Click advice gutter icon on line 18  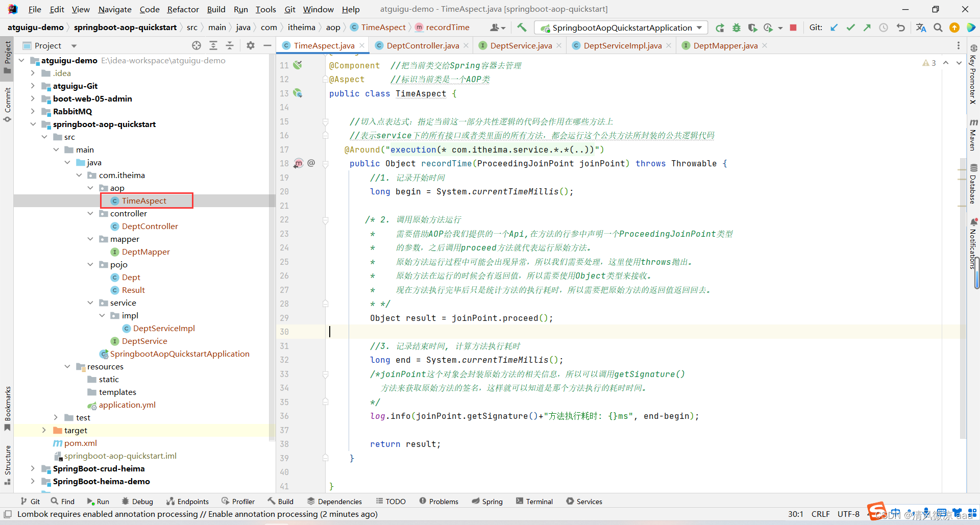point(299,163)
